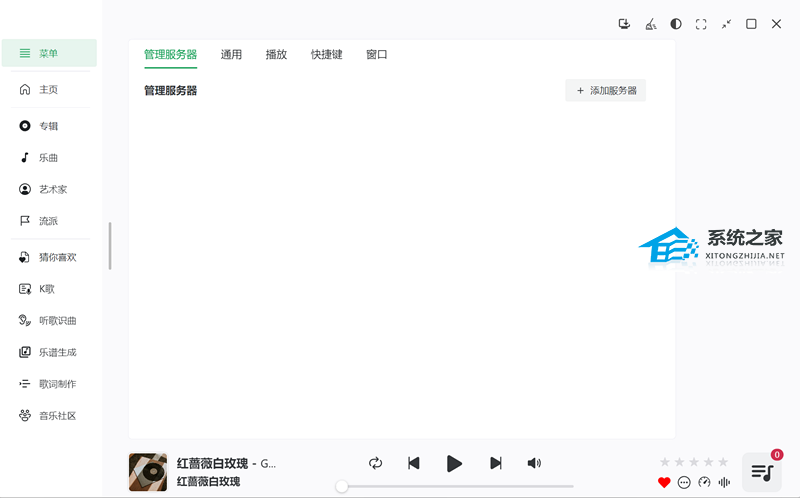Open 乐谱生成 sheet music generator
The image size is (800, 498).
49,353
